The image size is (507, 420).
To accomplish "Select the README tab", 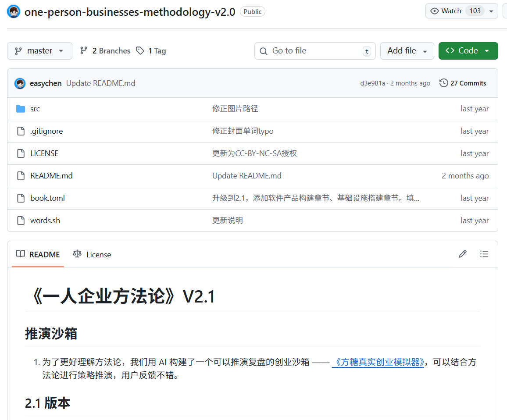I will [38, 254].
